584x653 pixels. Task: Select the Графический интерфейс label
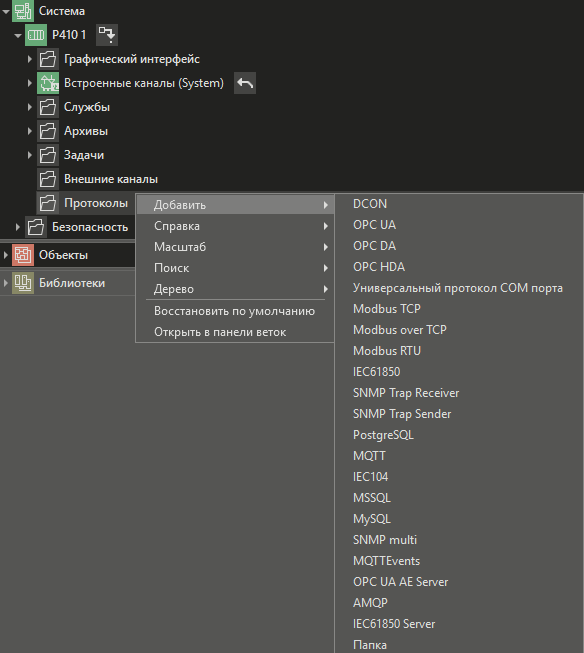(x=132, y=59)
